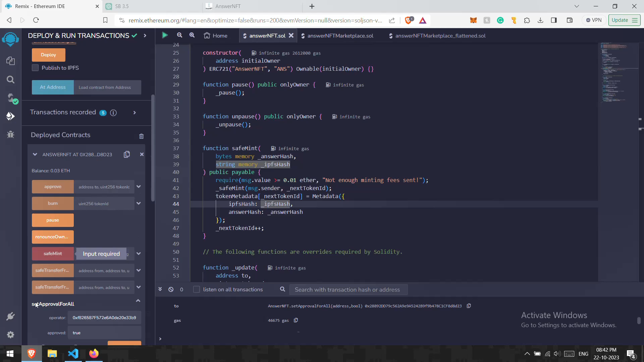Switch to the AnswerNFT browser tab
The image size is (644, 362).
tap(252, 6)
